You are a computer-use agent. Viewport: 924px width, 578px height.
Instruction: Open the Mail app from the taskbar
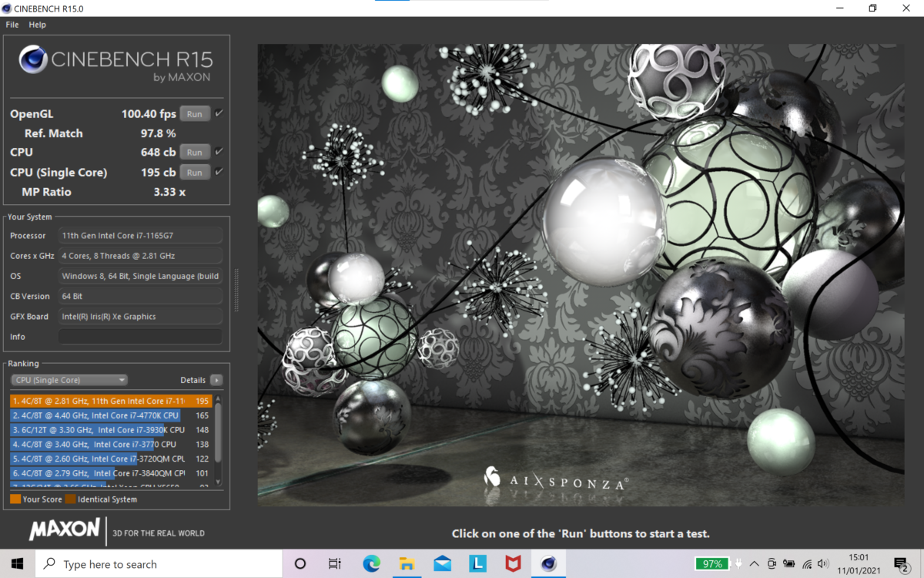[442, 564]
